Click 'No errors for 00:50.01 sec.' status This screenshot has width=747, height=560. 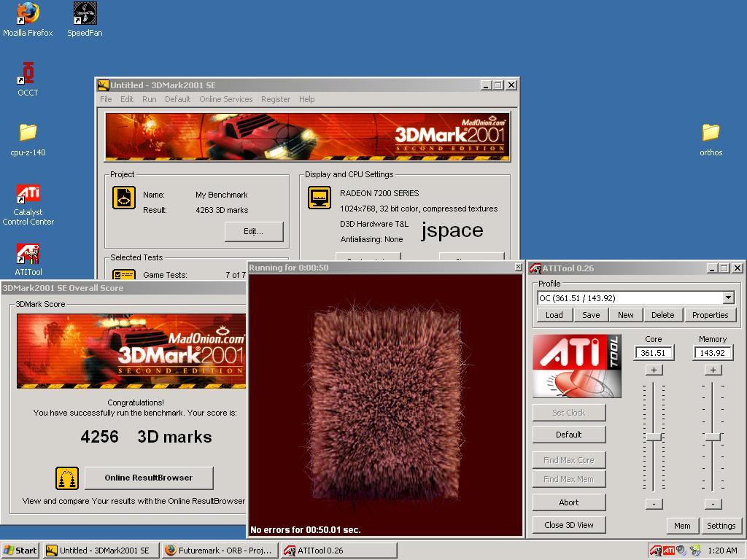click(306, 529)
